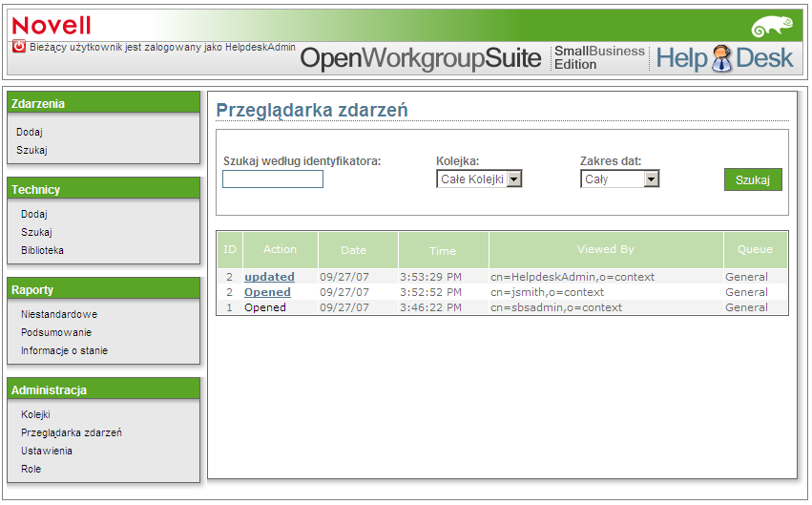Click the Action column header

pyautogui.click(x=280, y=250)
